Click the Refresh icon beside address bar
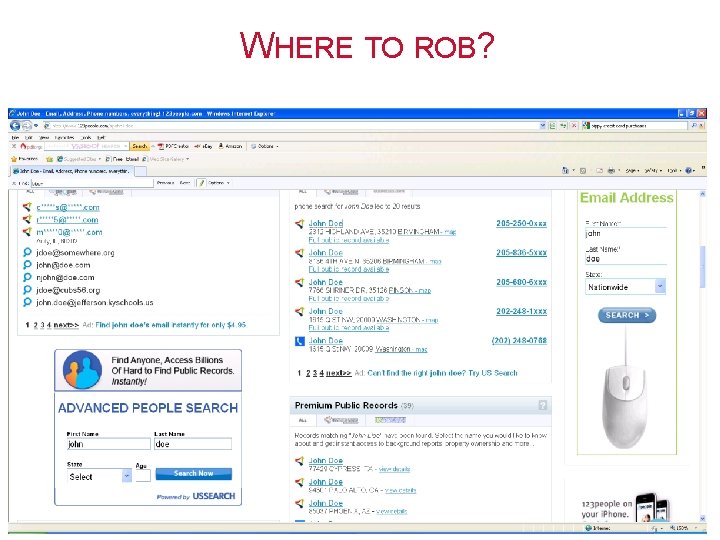This screenshot has height=540, width=720. coord(563,125)
